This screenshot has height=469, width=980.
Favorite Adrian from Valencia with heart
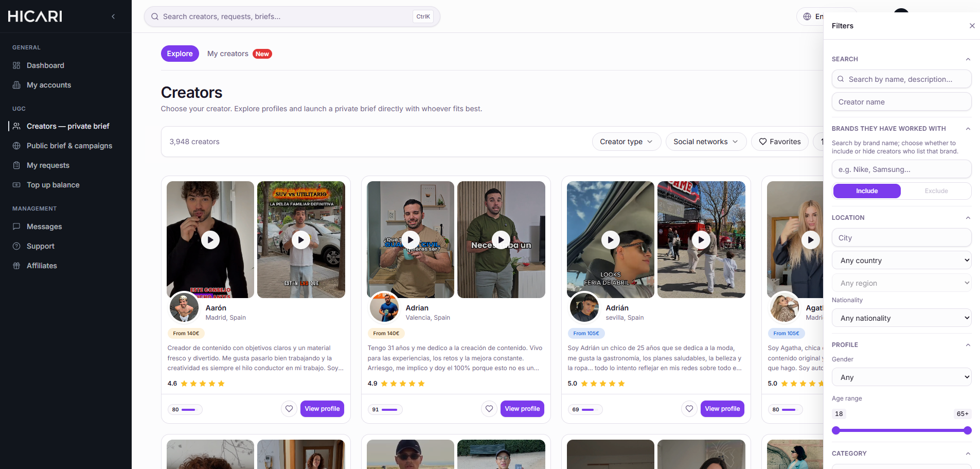point(489,409)
